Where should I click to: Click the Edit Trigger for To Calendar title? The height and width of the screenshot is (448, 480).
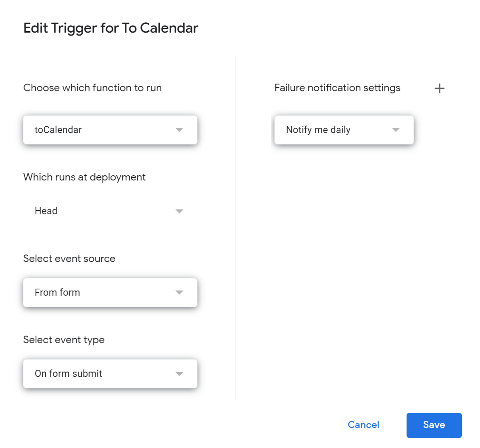pos(111,28)
